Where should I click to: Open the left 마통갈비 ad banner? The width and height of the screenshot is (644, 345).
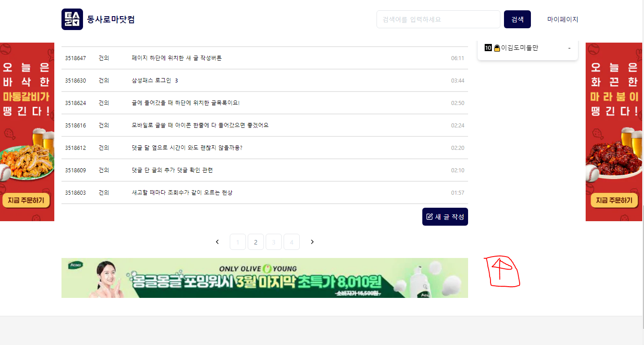tap(27, 132)
